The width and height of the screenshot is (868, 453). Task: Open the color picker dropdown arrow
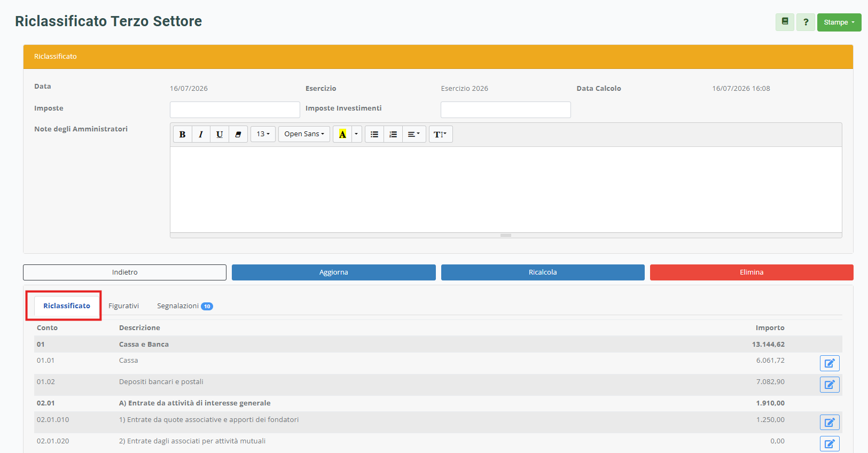[x=357, y=134]
